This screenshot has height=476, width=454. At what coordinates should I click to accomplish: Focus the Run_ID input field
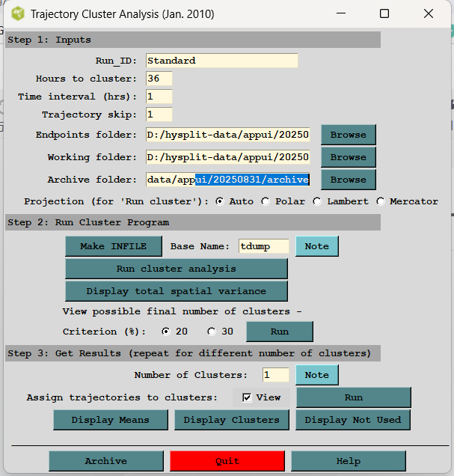(x=221, y=61)
